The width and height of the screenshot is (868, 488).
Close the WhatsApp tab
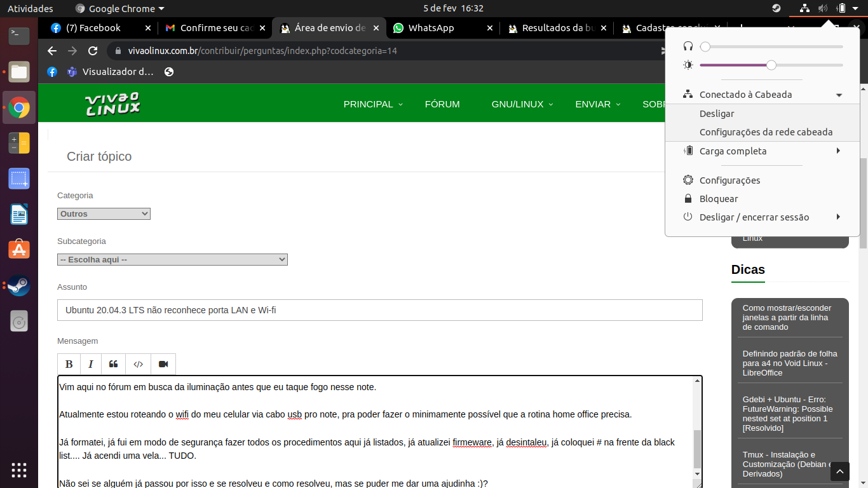(490, 28)
